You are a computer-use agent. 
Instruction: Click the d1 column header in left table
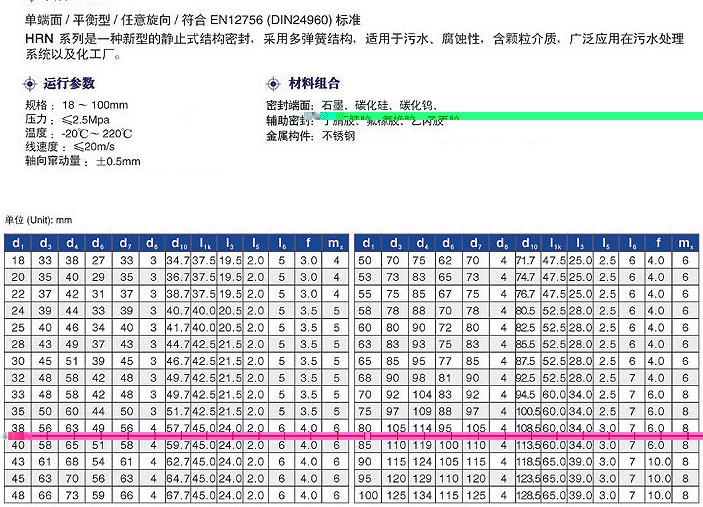click(x=18, y=243)
